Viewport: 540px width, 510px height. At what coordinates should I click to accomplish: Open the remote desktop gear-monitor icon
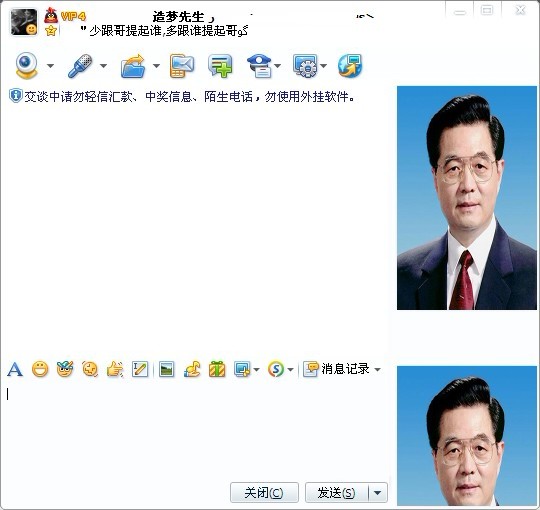point(305,65)
